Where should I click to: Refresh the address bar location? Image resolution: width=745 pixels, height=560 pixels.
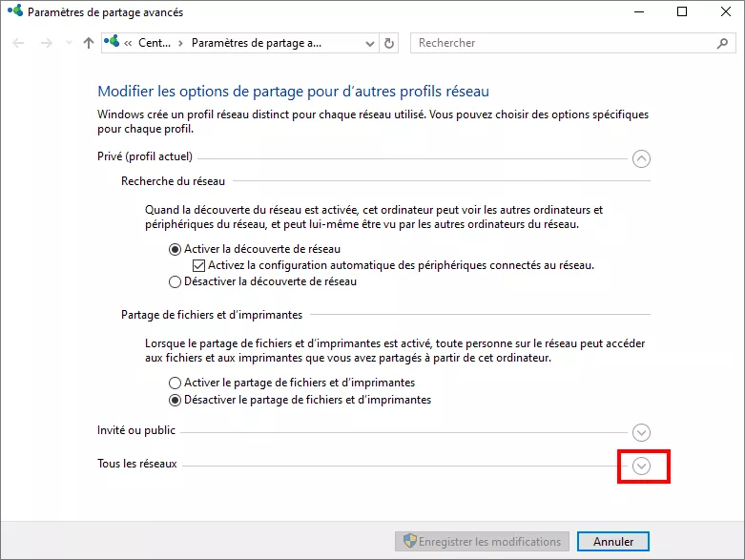388,43
